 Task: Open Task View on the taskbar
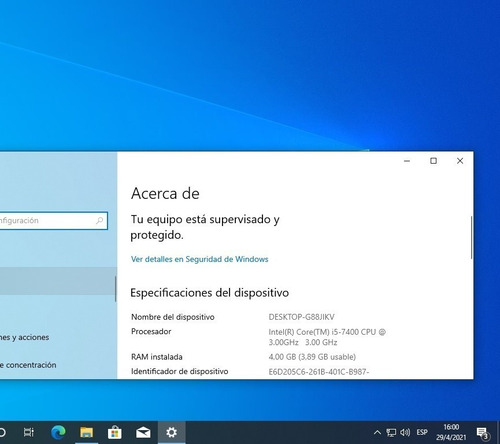click(x=29, y=432)
